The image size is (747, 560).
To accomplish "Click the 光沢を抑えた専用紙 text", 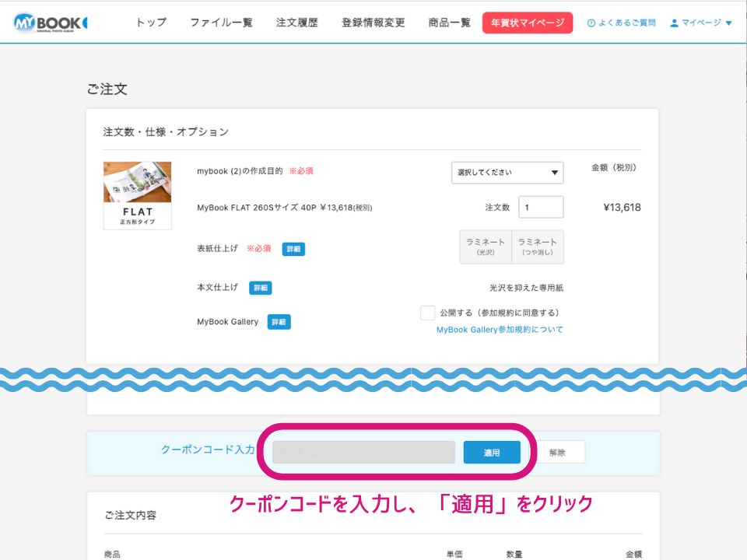I will 527,288.
